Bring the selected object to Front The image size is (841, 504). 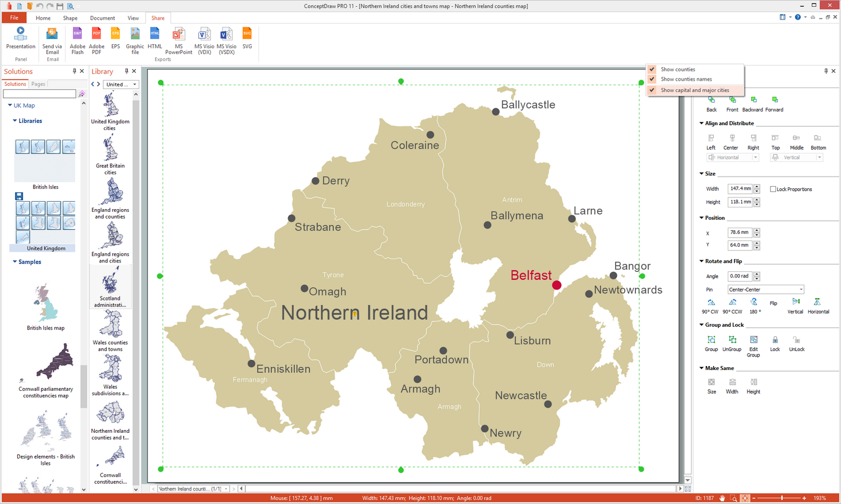click(x=732, y=103)
